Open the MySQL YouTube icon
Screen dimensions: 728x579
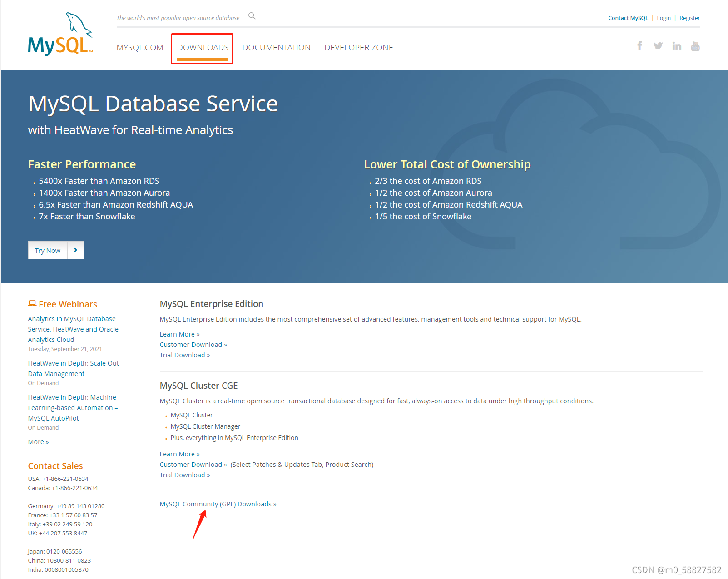pyautogui.click(x=695, y=46)
